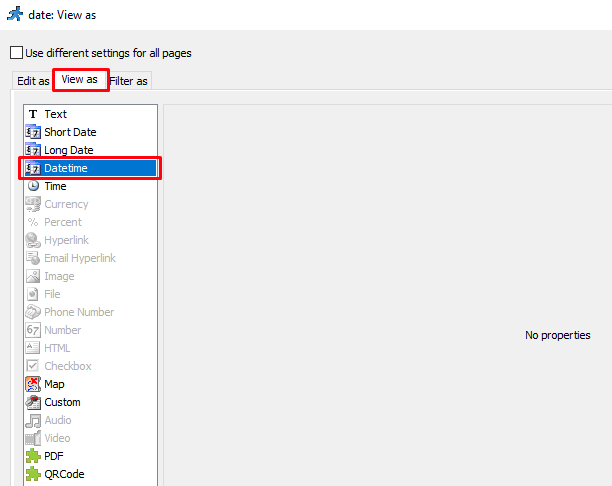Open the Filter as tab
This screenshot has width=612, height=486.
coord(129,81)
